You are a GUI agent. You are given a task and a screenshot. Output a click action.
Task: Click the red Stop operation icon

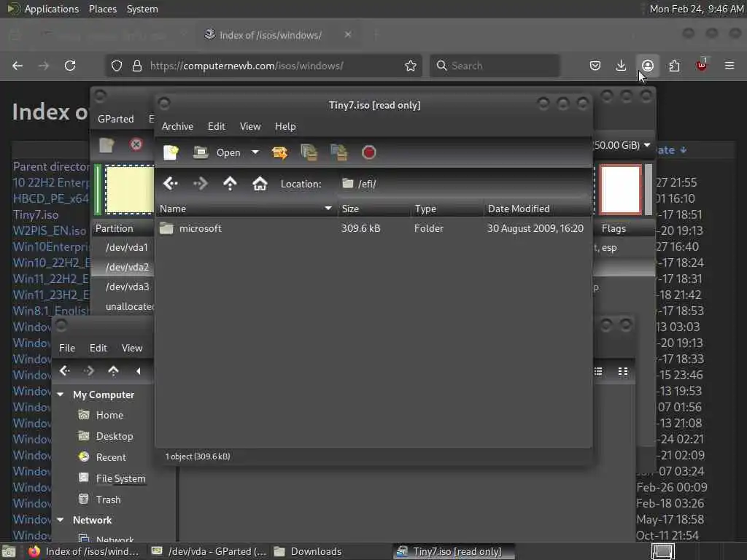pyautogui.click(x=368, y=152)
